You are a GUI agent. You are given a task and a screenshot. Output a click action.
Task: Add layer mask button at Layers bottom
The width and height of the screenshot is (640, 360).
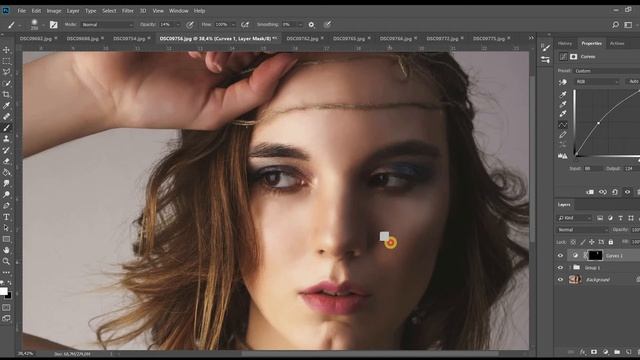pos(594,352)
